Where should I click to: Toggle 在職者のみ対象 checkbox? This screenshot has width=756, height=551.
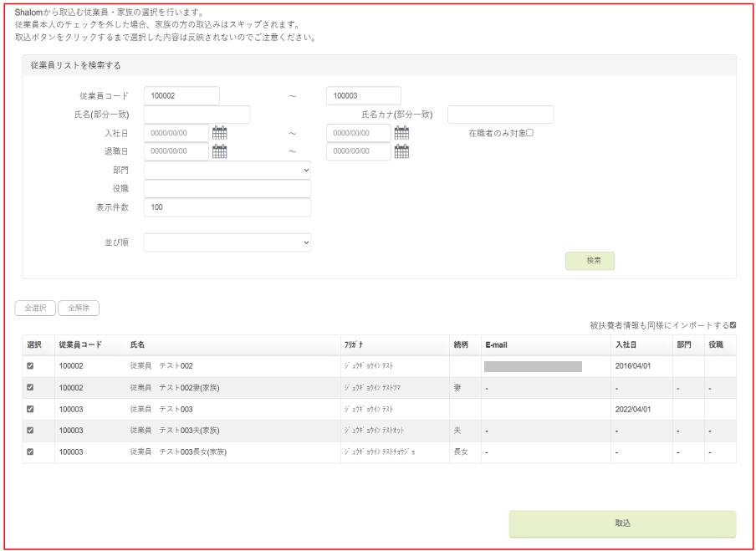[x=529, y=133]
